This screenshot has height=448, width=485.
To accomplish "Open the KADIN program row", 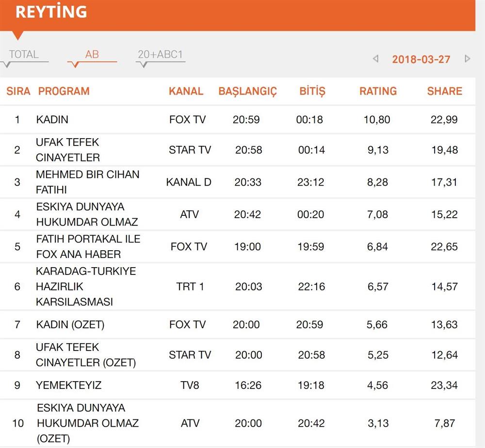I will pos(52,120).
